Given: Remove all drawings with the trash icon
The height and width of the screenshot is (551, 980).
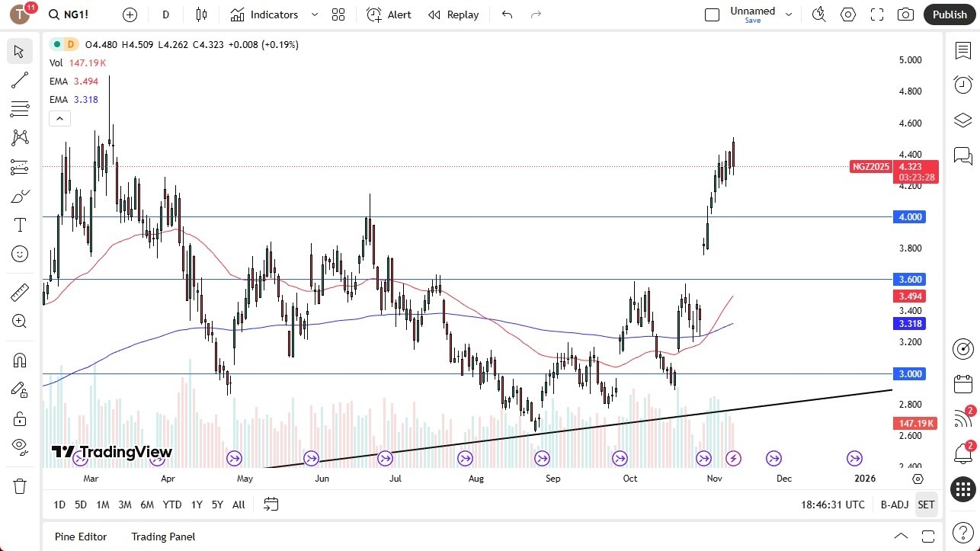Looking at the screenshot, I should [19, 485].
